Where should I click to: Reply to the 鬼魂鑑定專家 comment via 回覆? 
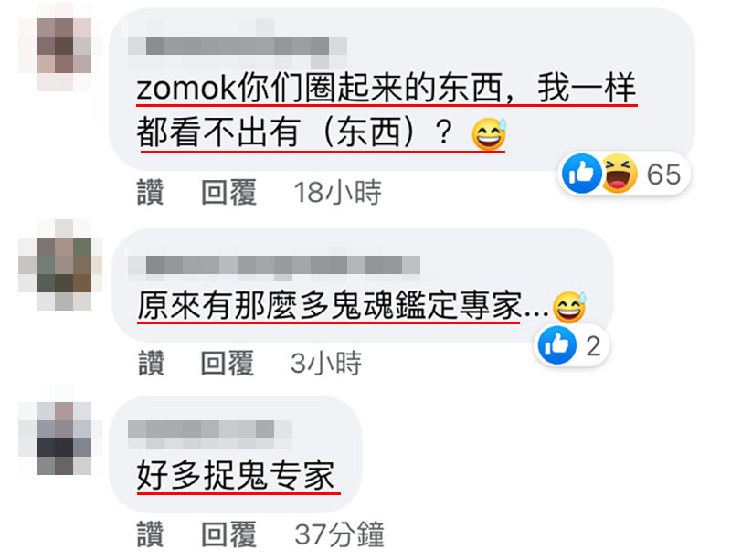click(x=228, y=363)
